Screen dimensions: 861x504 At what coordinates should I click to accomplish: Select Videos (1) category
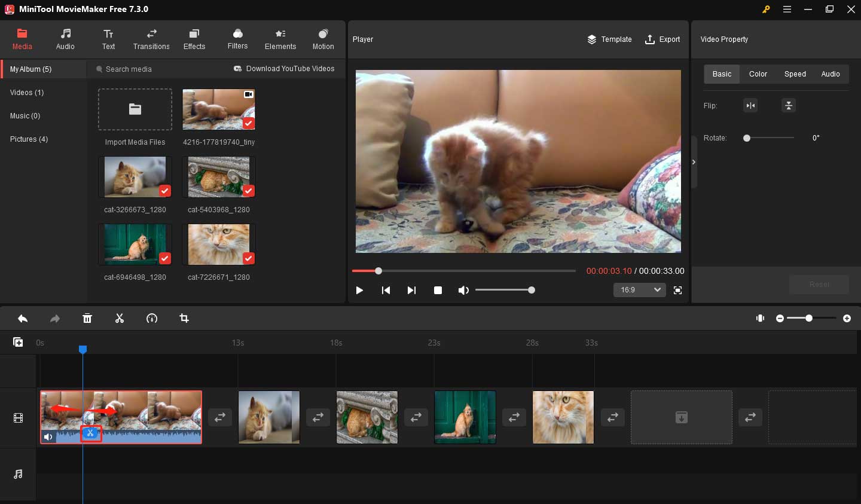(x=27, y=93)
